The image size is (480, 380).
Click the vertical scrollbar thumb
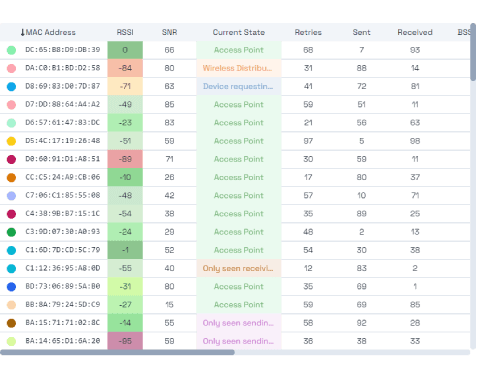point(473,52)
